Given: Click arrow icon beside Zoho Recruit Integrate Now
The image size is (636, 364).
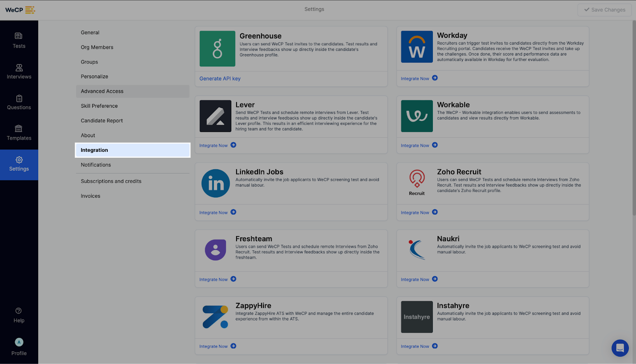Looking at the screenshot, I should coord(435,212).
